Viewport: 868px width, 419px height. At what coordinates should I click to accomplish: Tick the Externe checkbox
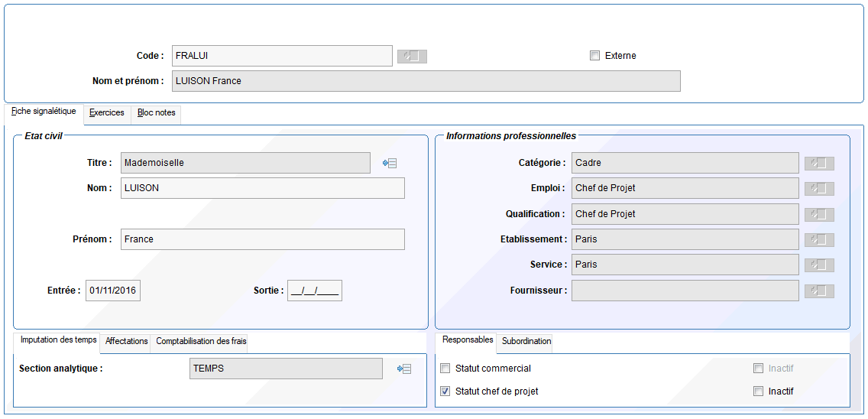point(595,55)
